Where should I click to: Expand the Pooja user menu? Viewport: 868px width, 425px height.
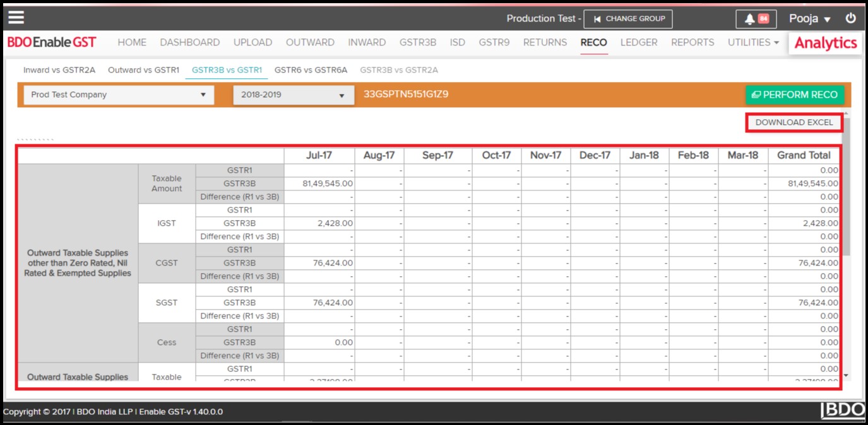[810, 19]
